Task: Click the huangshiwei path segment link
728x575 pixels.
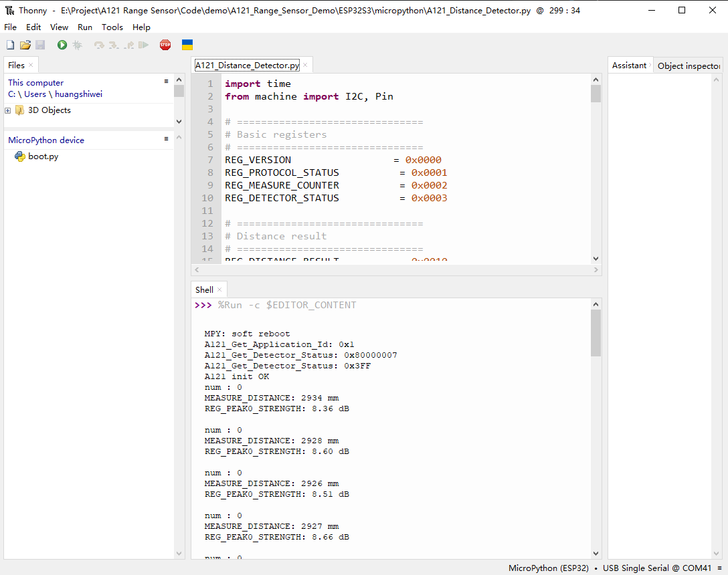Action: (x=79, y=94)
